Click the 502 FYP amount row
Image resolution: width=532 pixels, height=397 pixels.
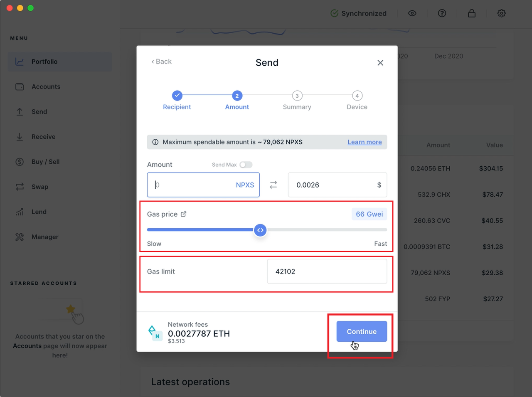[x=437, y=299]
